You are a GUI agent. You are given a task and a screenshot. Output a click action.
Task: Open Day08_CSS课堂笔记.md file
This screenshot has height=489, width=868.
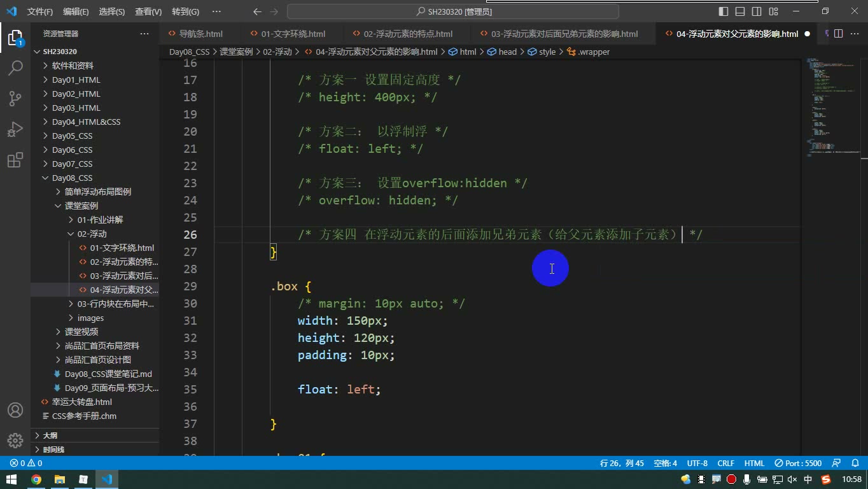click(95, 374)
